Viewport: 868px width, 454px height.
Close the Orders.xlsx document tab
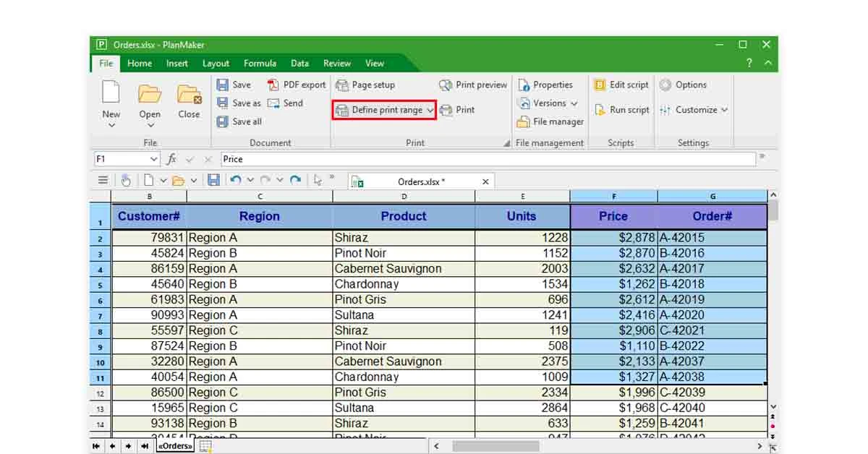click(x=485, y=181)
